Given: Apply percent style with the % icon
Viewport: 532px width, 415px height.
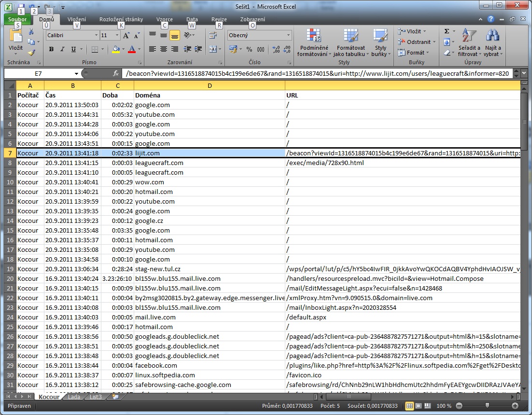Looking at the screenshot, I should pos(250,49).
